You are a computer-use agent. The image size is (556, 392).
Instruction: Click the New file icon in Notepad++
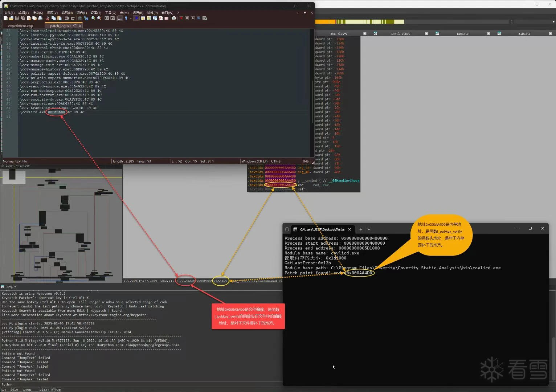click(x=5, y=18)
